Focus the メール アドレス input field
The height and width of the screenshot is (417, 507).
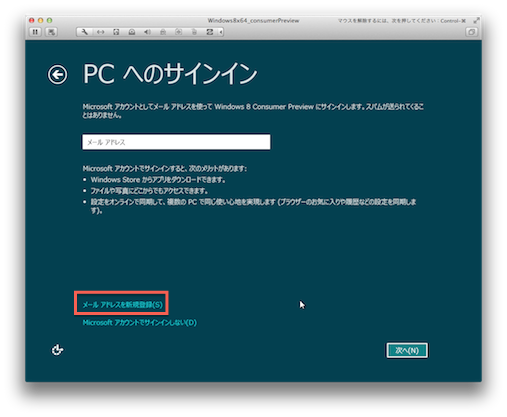pos(176,142)
